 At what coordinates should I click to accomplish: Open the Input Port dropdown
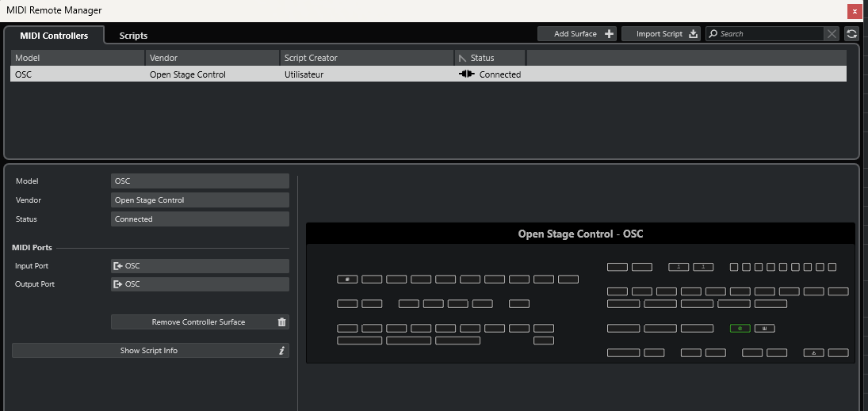click(200, 266)
